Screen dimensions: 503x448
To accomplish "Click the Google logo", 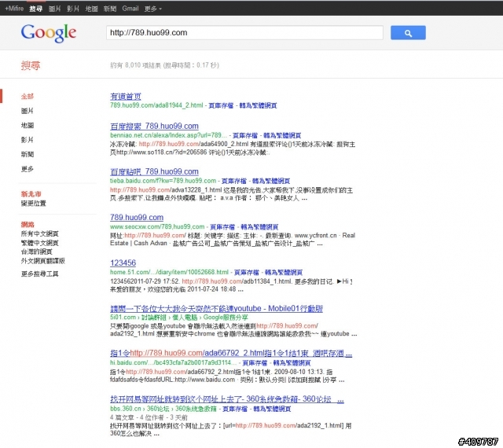I will [49, 33].
